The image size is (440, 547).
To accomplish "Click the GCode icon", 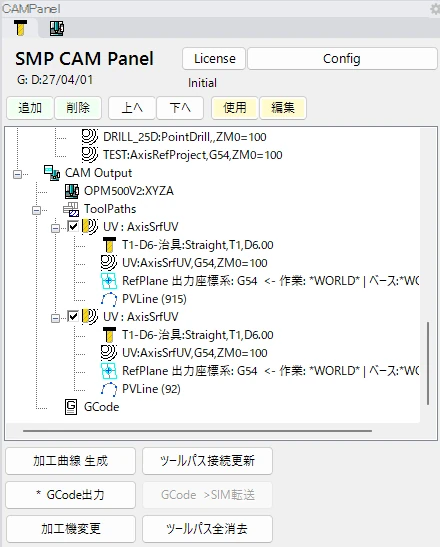I will coord(71,407).
